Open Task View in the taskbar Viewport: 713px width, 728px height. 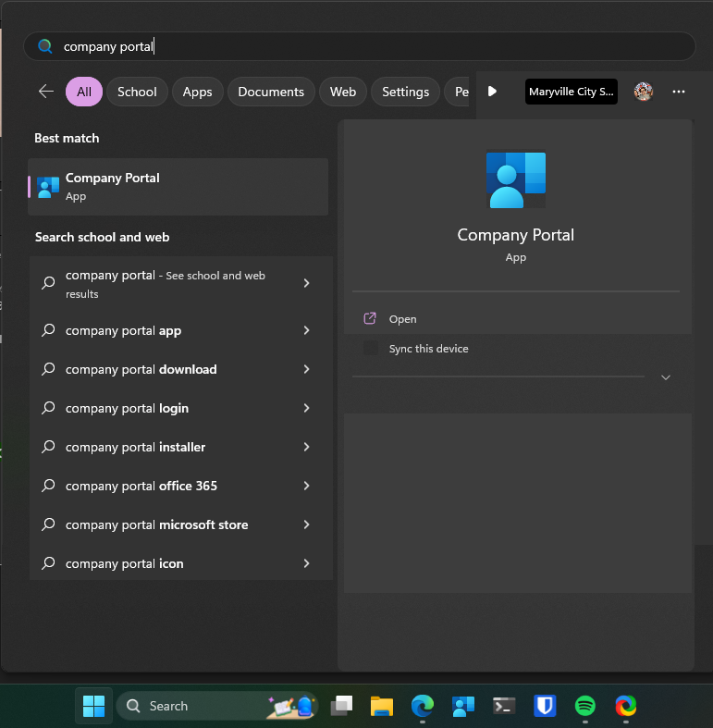click(341, 706)
